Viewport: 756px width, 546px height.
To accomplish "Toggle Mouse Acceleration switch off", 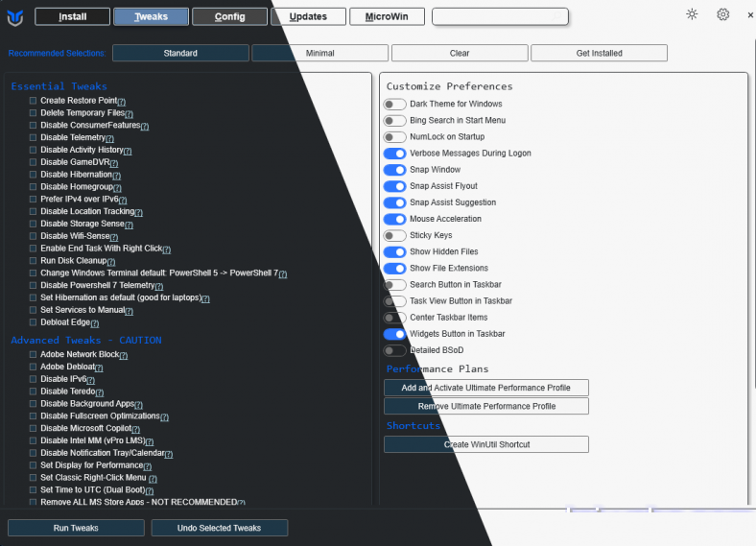I will click(394, 219).
